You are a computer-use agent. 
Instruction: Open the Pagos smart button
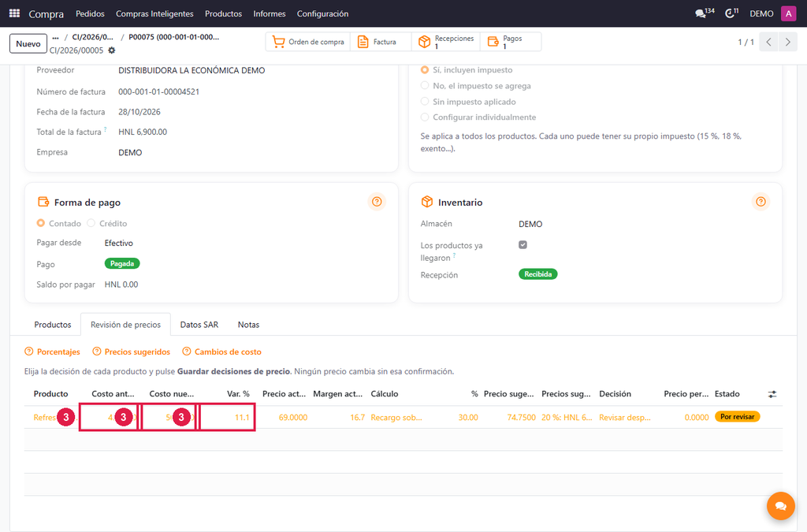click(511, 42)
